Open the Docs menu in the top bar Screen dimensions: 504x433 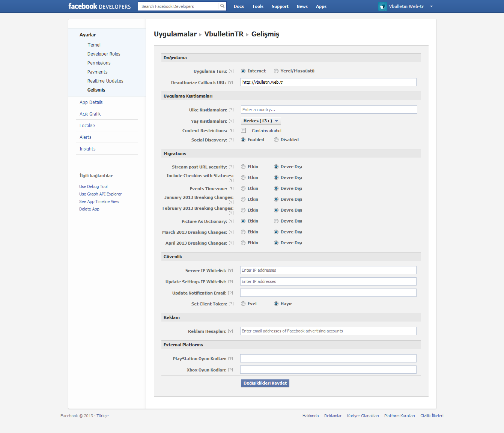[x=239, y=6]
